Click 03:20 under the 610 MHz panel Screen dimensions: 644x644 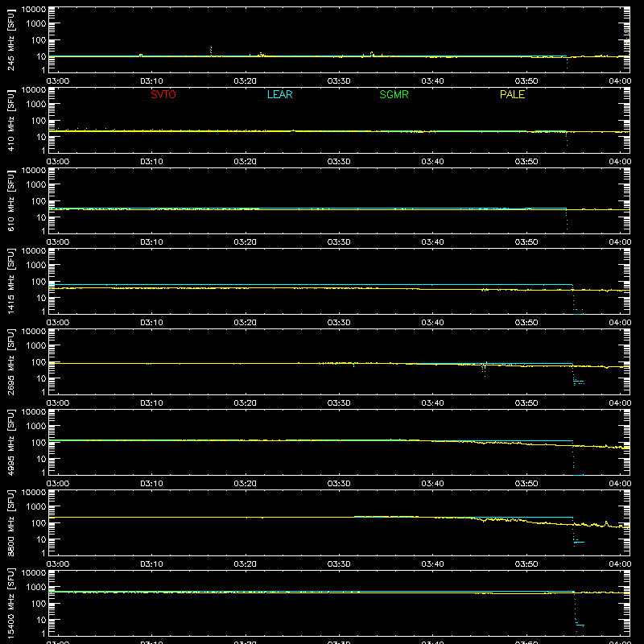tap(246, 242)
